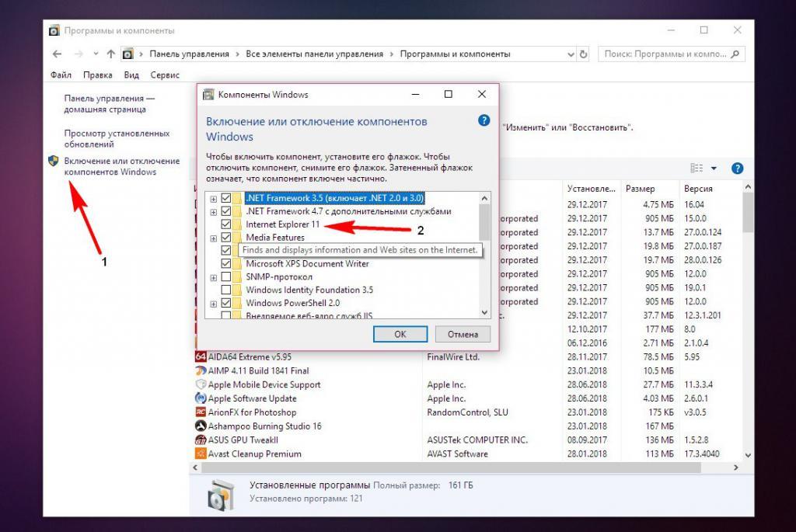796x532 pixels.
Task: Sort by the Установлено column header
Action: [592, 189]
